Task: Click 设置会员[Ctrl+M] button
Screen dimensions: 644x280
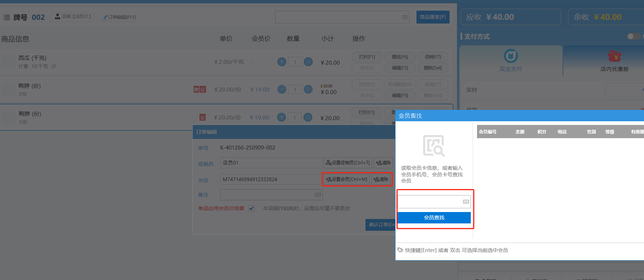Action: point(346,179)
